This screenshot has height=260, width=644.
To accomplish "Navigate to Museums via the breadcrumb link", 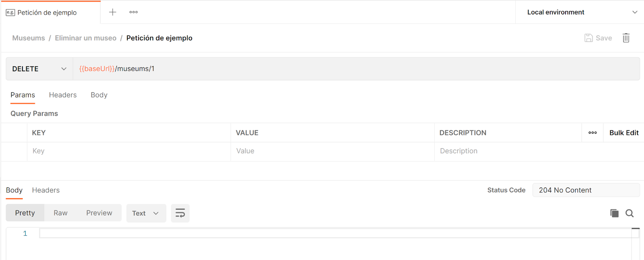I will click(x=28, y=37).
